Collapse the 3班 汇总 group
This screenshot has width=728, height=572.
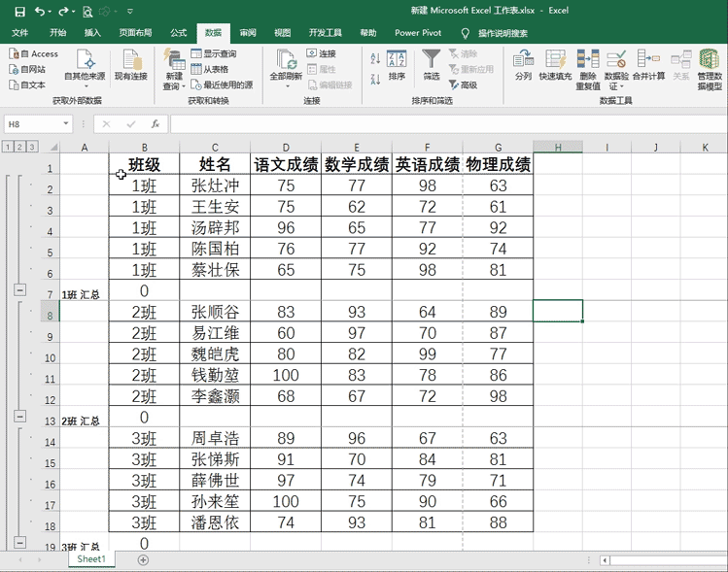[19, 542]
